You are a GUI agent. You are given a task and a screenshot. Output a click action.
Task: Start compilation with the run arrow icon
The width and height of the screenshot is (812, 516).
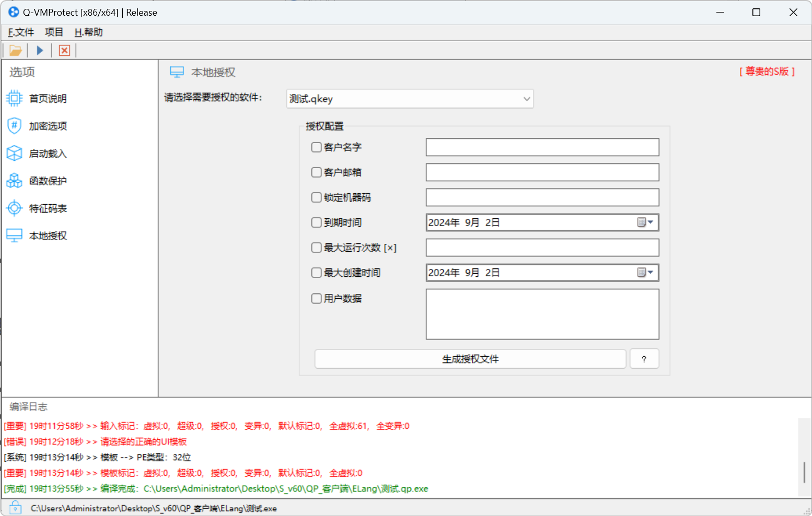point(40,50)
